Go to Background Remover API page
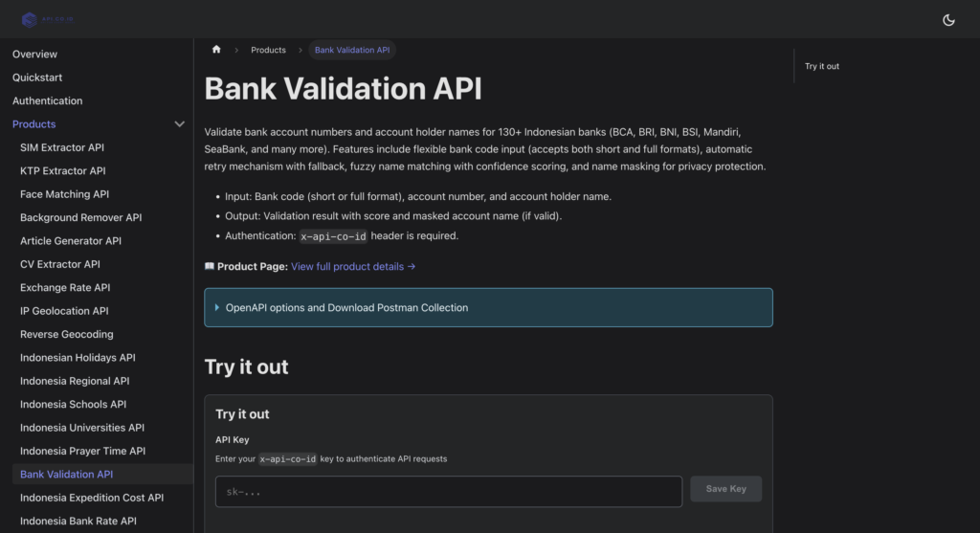Screen dimensions: 980x533 pyautogui.click(x=80, y=217)
